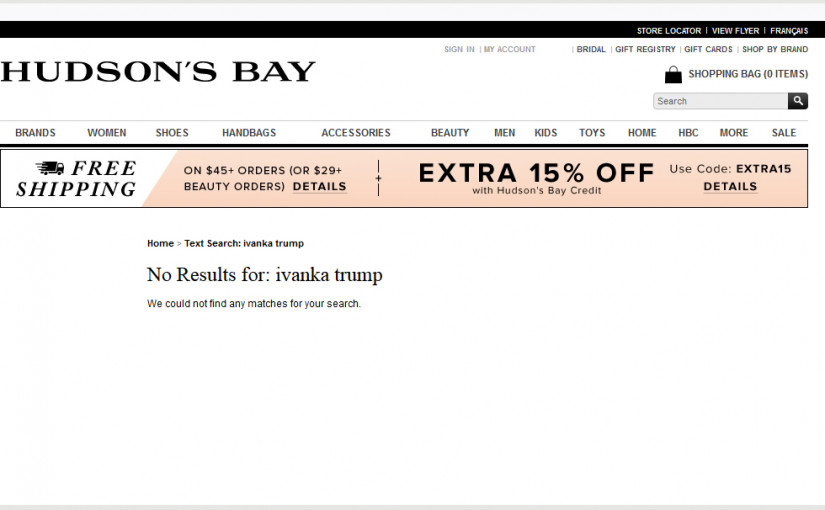The image size is (825, 510).
Task: Go to the Shoes category
Action: (x=172, y=133)
